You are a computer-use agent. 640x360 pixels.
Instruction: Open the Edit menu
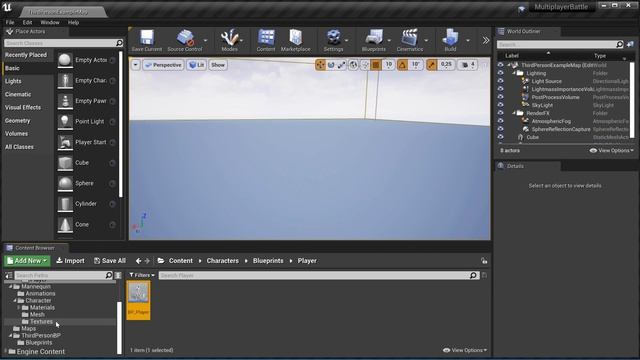(27, 22)
